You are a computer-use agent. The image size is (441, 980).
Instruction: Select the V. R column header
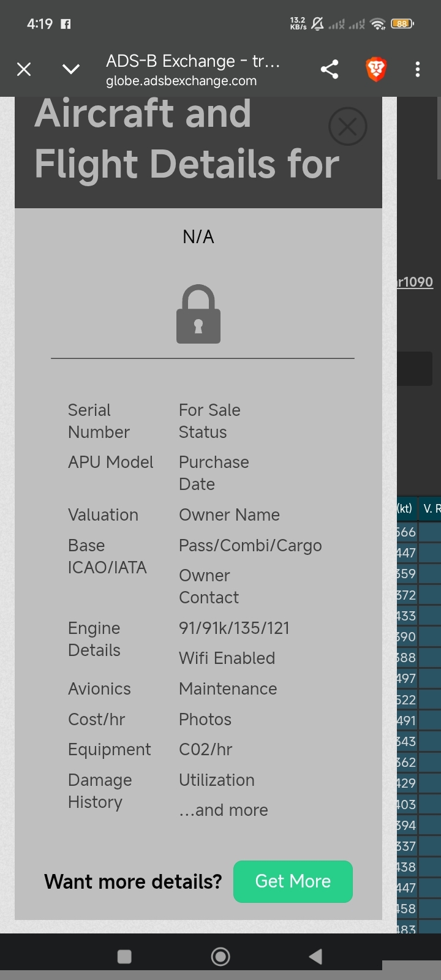tap(431, 508)
